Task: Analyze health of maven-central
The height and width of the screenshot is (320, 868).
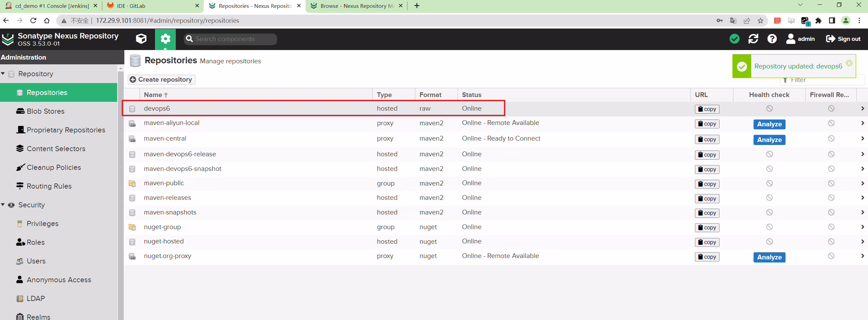Action: tap(769, 140)
